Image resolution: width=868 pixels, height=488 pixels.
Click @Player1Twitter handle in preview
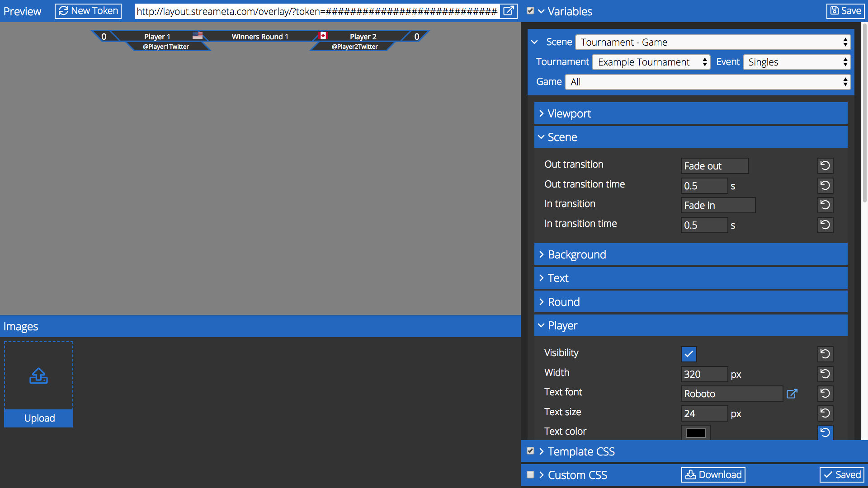[x=166, y=47]
